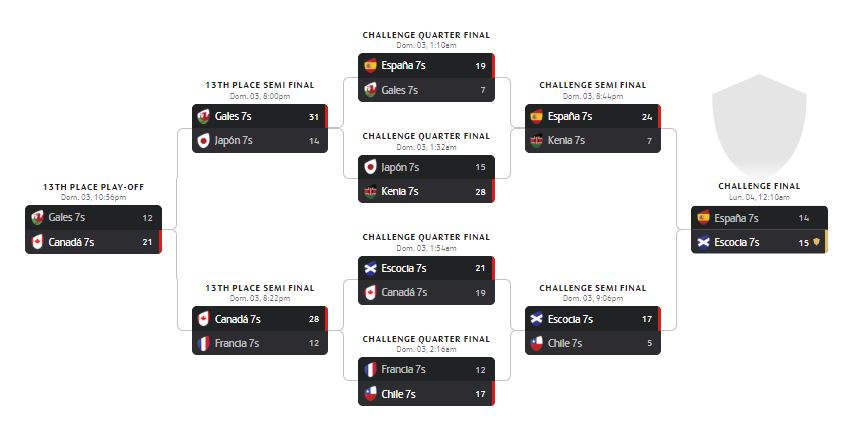858x424 pixels.
Task: Open Canadá 7s row with score 28
Action: (259, 319)
